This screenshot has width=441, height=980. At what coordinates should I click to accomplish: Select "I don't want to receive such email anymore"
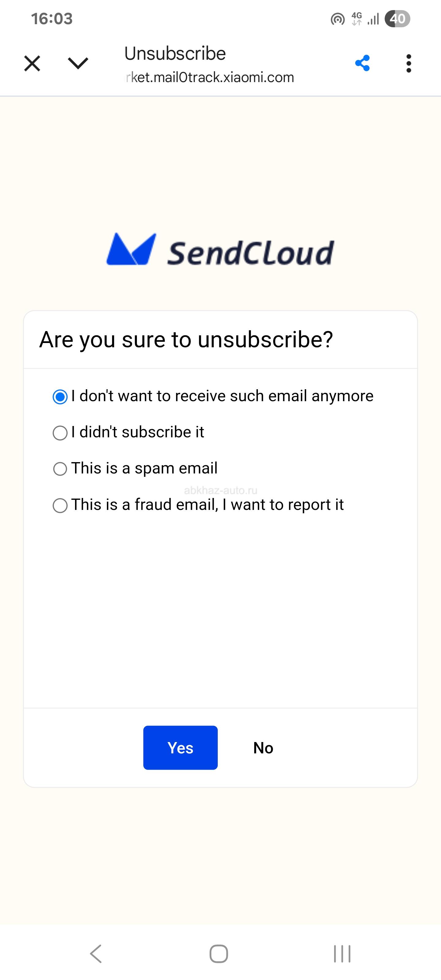[x=60, y=397]
